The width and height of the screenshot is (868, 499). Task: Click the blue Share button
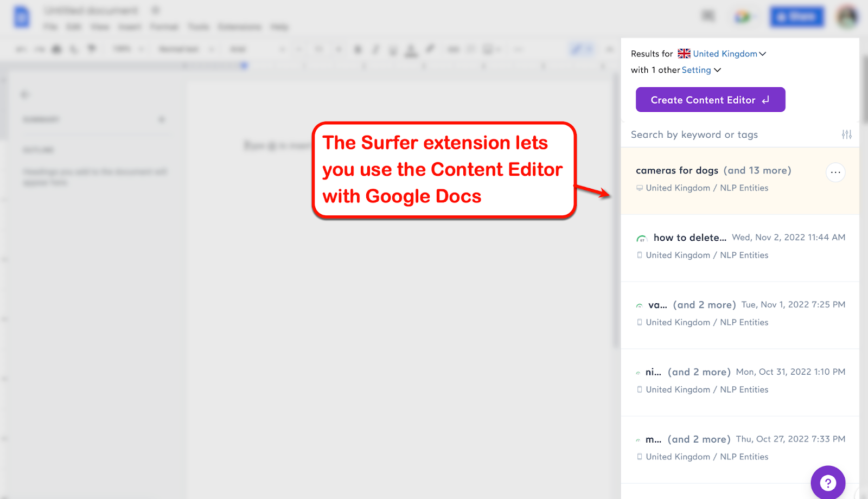796,17
